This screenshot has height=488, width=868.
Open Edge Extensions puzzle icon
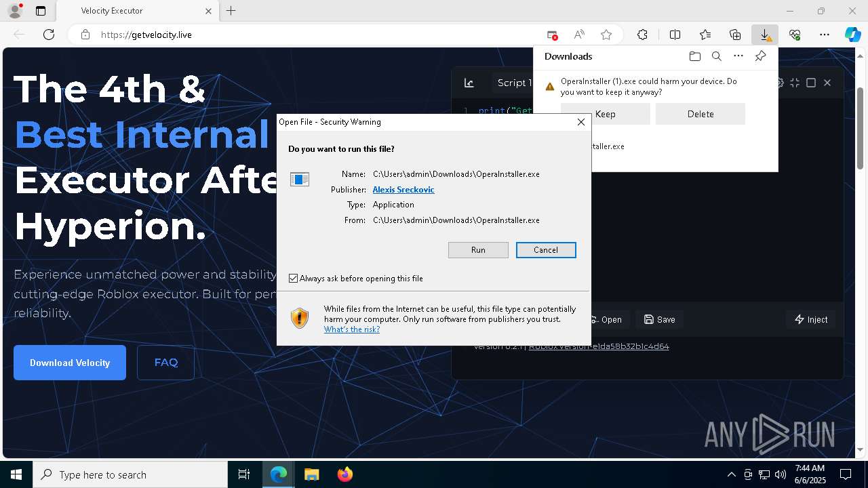(x=642, y=35)
